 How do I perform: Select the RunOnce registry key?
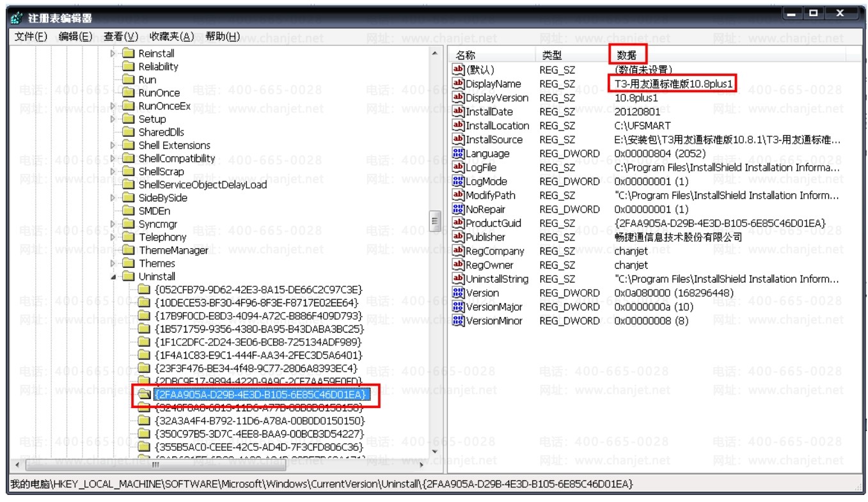pos(159,93)
